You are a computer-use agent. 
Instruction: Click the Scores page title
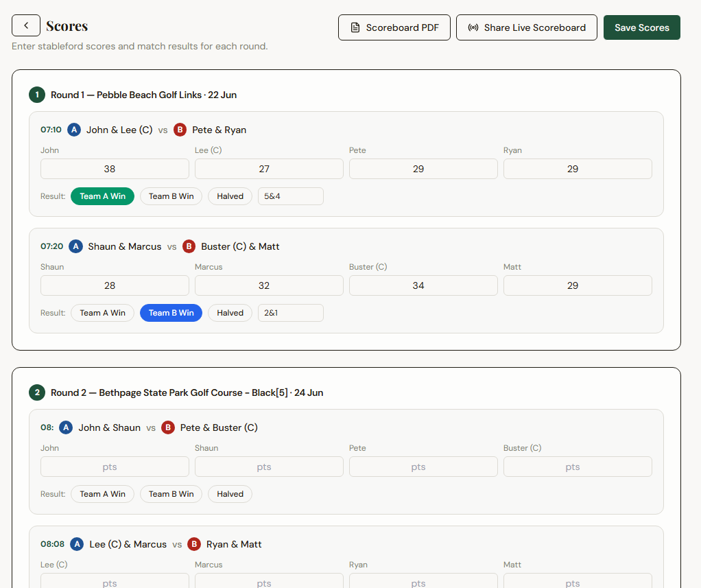click(67, 26)
